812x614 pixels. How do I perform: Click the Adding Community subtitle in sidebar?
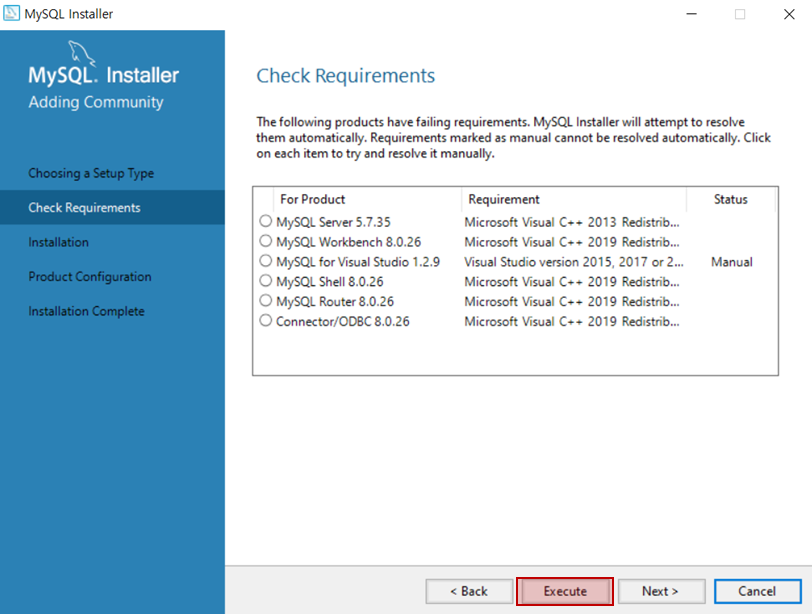click(x=96, y=102)
